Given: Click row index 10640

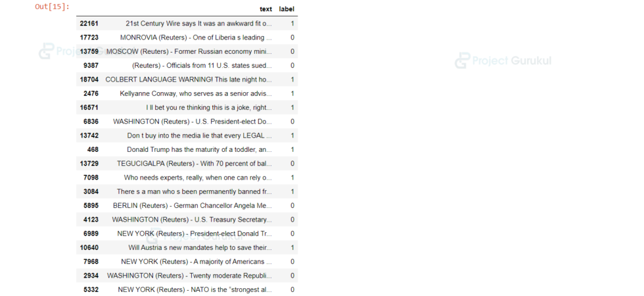Looking at the screenshot, I should (x=89, y=247).
